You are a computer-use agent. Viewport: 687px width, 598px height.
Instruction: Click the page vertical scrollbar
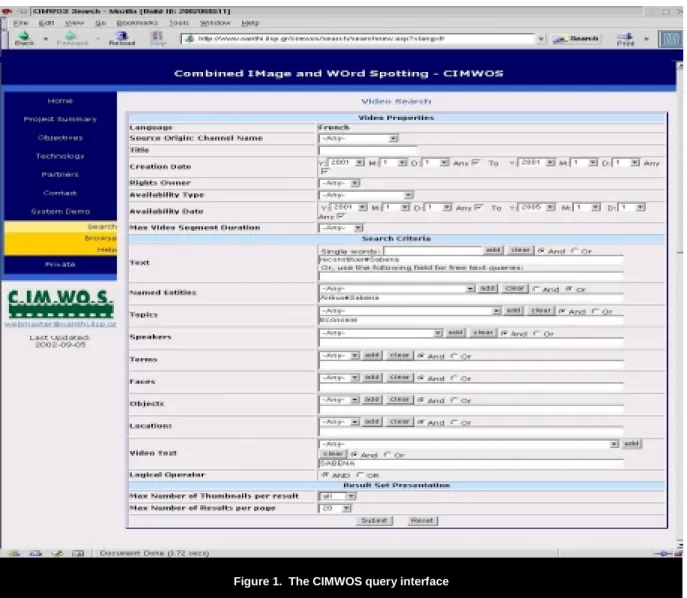[680, 307]
